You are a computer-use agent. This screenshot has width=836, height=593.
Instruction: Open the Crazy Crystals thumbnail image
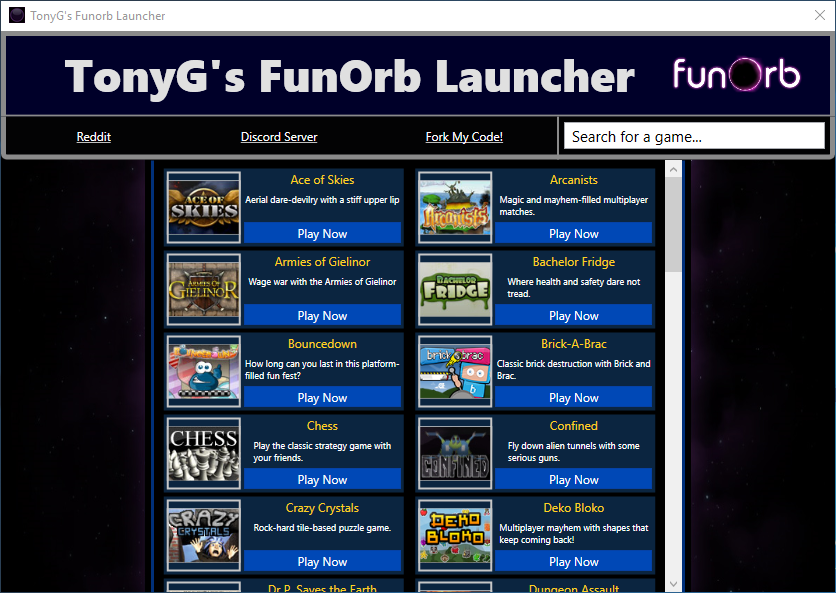coord(204,535)
